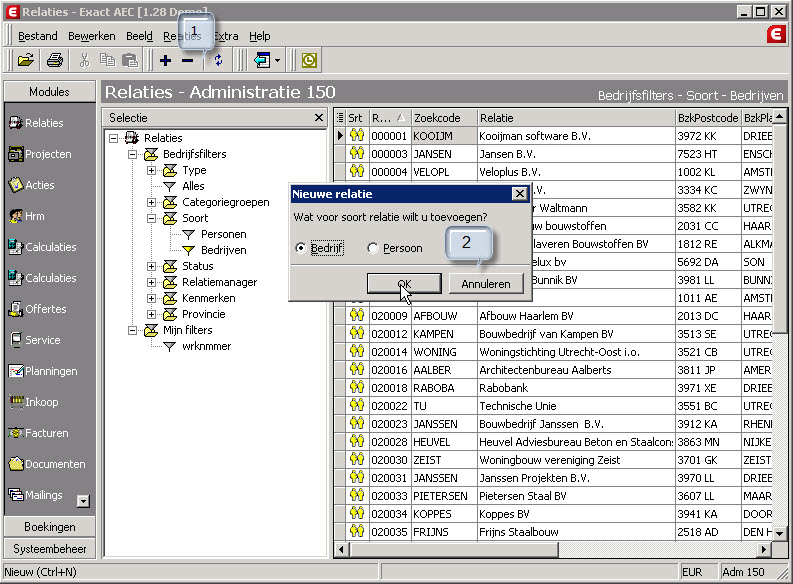
Task: Open the Service module
Action: coord(34,340)
